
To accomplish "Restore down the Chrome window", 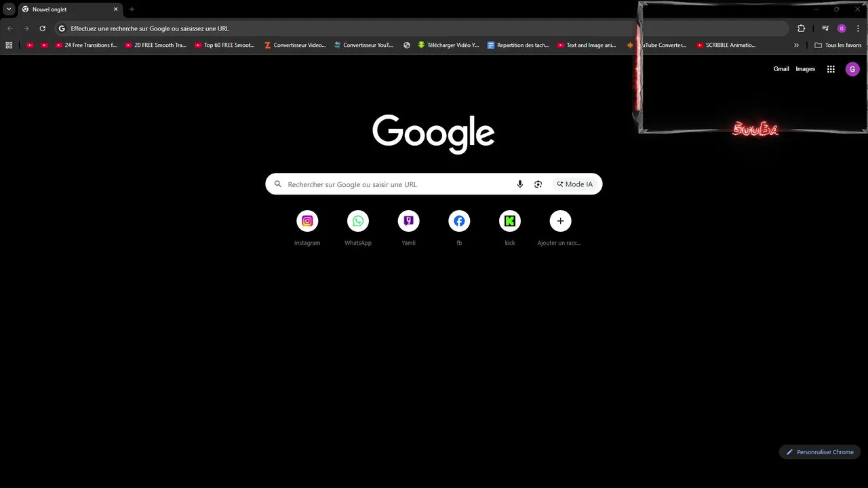I will 836,9.
